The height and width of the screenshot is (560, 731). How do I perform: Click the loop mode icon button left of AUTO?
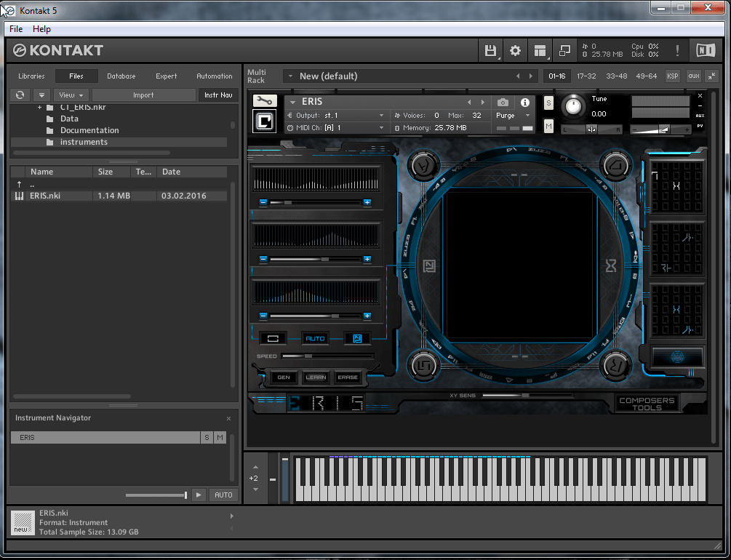(273, 338)
